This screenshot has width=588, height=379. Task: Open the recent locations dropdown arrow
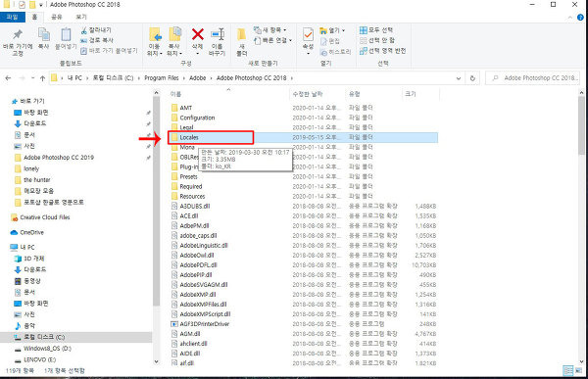tap(32, 78)
